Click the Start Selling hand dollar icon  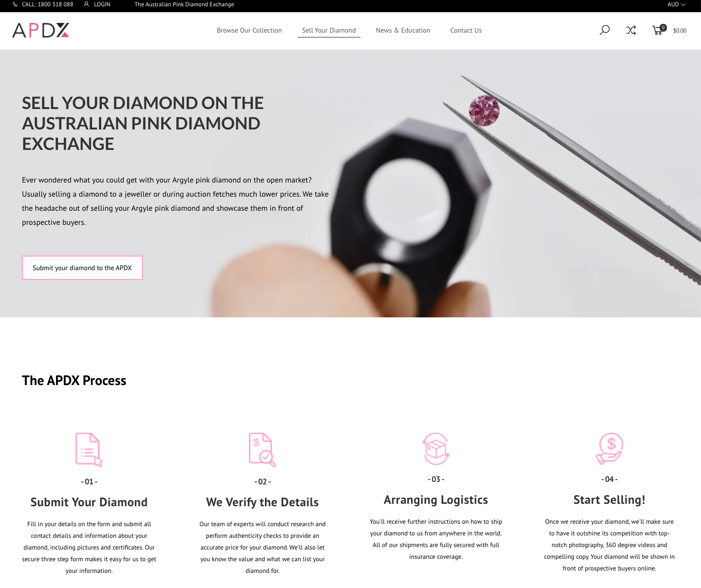(x=609, y=448)
